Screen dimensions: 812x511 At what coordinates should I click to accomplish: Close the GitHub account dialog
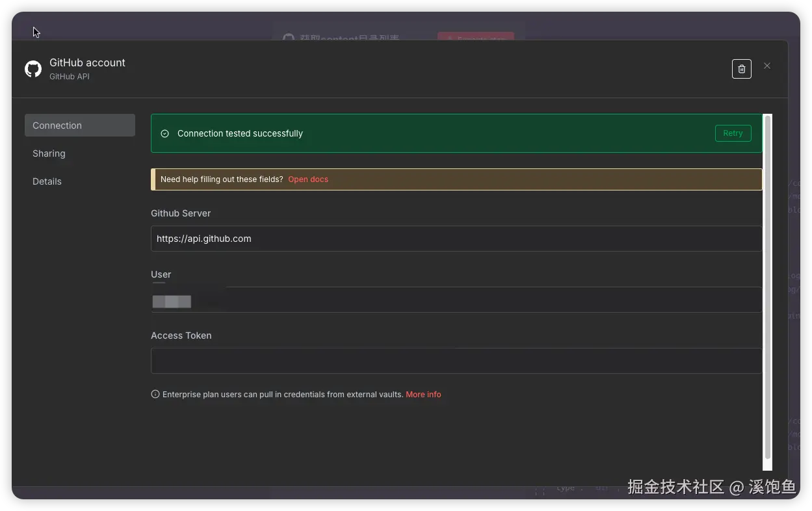pyautogui.click(x=767, y=66)
